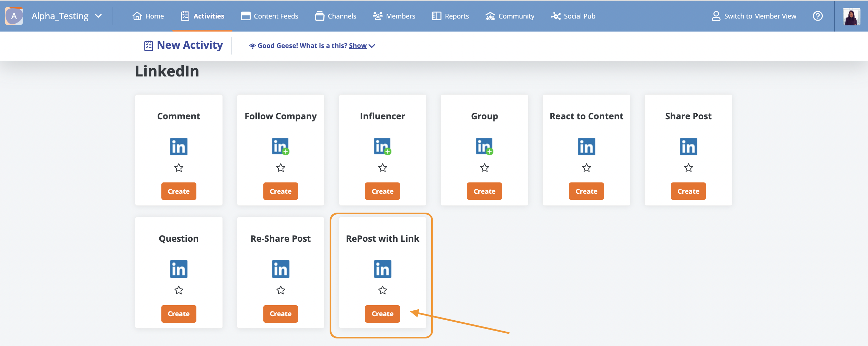Click the lightbulb tip icon
The height and width of the screenshot is (346, 868).
[x=252, y=46]
